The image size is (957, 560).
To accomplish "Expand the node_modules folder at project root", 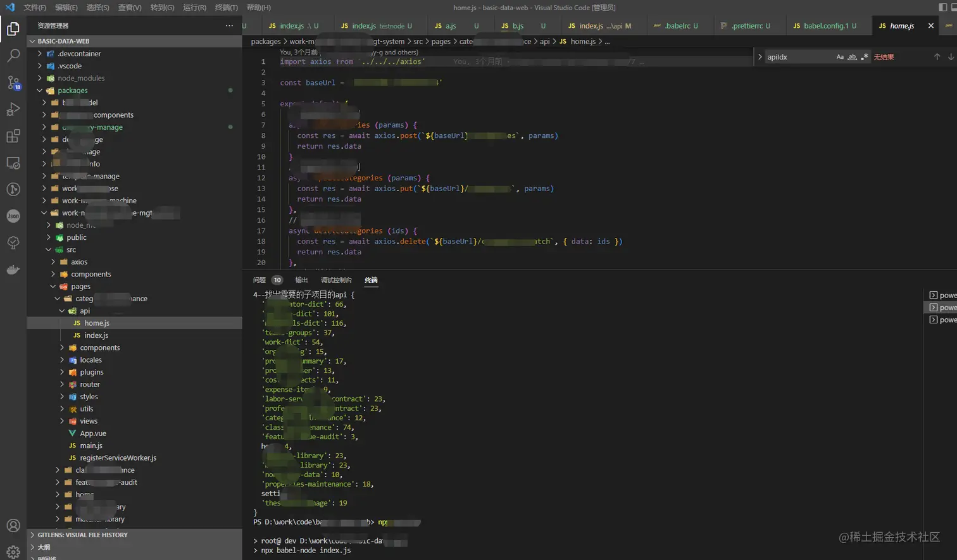I will coord(40,78).
